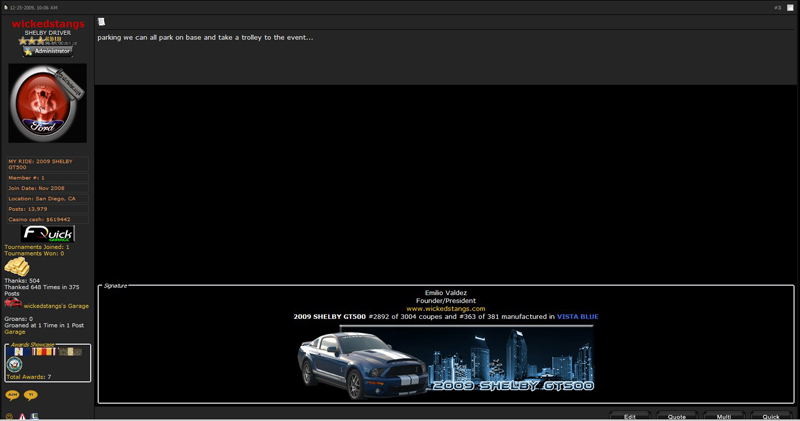Click the first award ribbon in Awards Showcase

[19, 352]
